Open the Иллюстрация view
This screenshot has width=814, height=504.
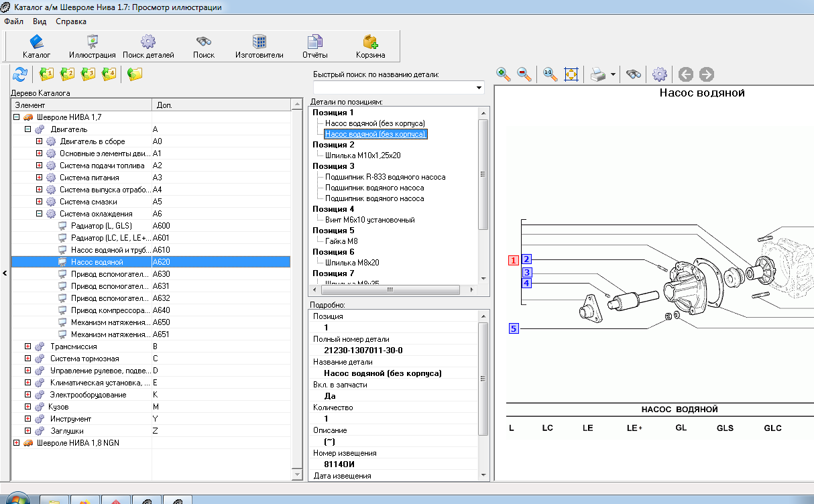click(x=92, y=46)
